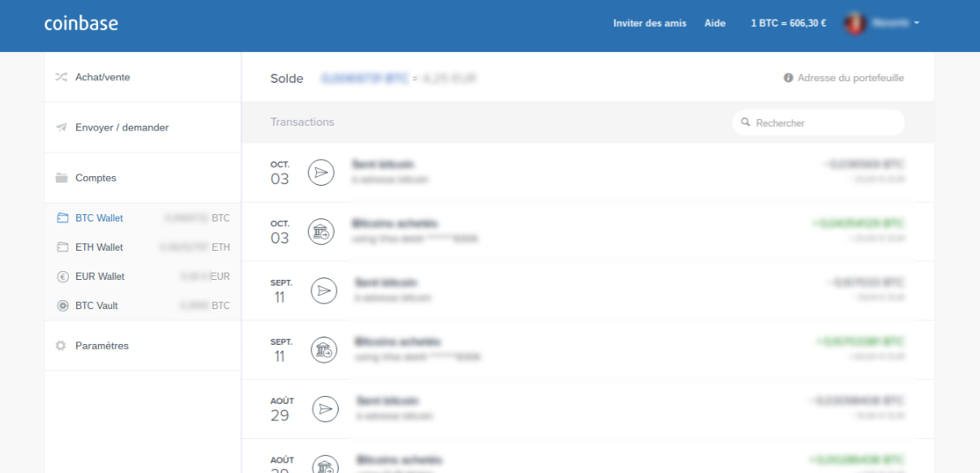
Task: Click the send icon for first Oct. 03 transaction
Action: (x=322, y=173)
